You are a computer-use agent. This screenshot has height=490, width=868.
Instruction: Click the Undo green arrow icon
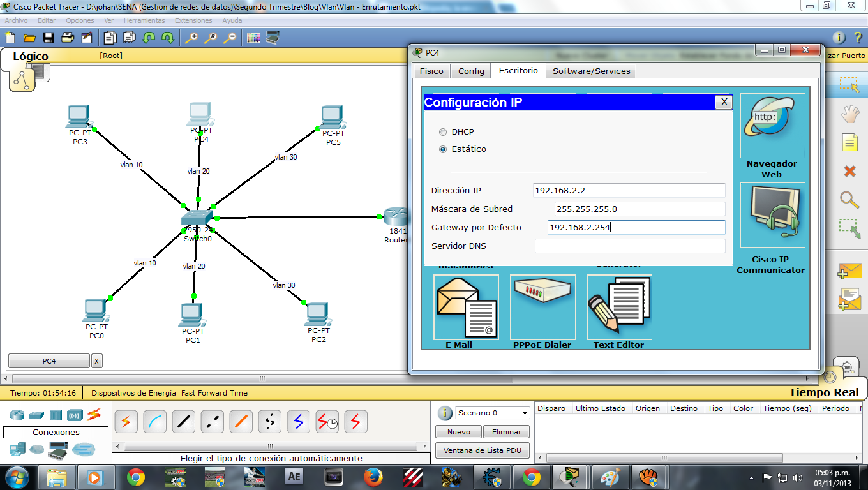pyautogui.click(x=149, y=38)
